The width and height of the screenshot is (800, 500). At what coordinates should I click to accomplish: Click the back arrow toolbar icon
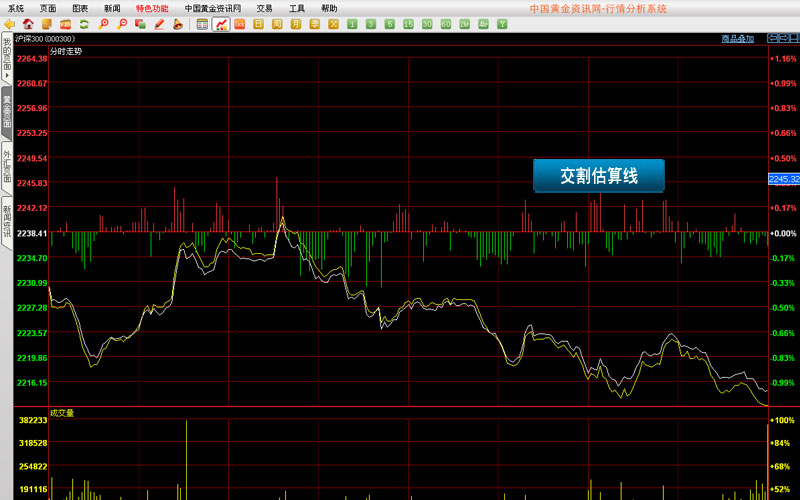click(x=9, y=23)
